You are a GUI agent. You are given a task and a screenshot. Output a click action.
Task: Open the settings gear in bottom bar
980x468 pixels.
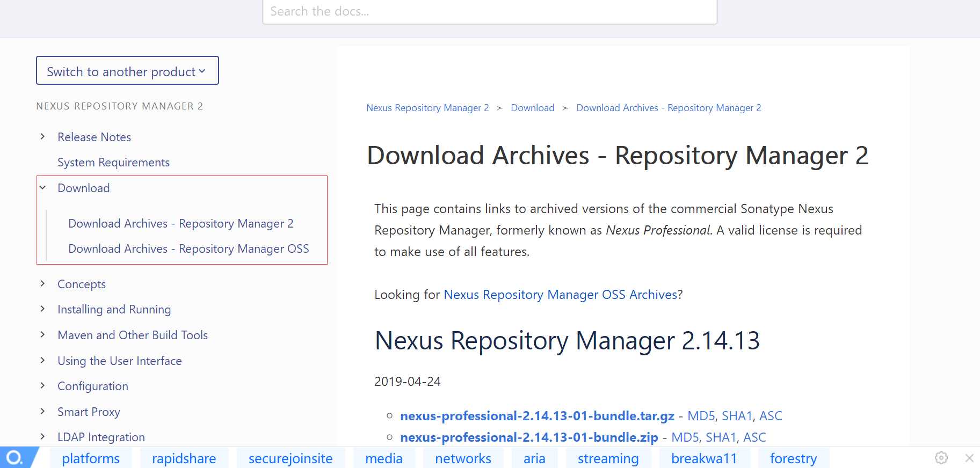point(941,458)
